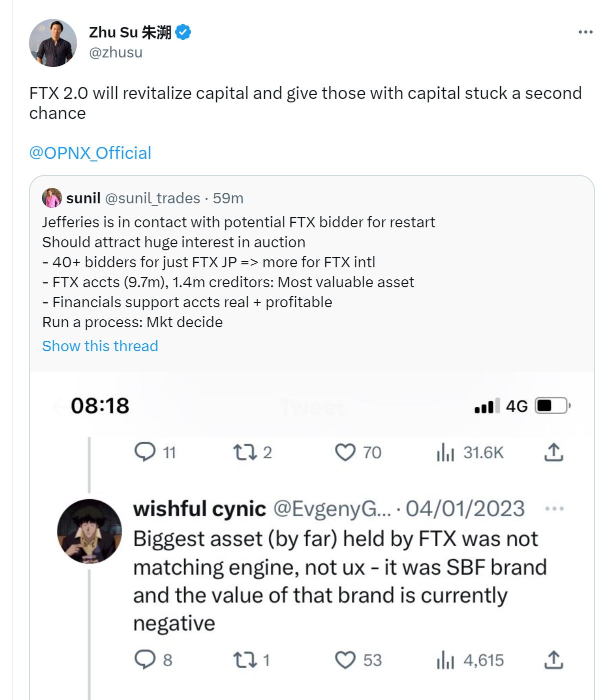Open the @OPNX_Official mention link
The image size is (611, 700).
(x=90, y=153)
